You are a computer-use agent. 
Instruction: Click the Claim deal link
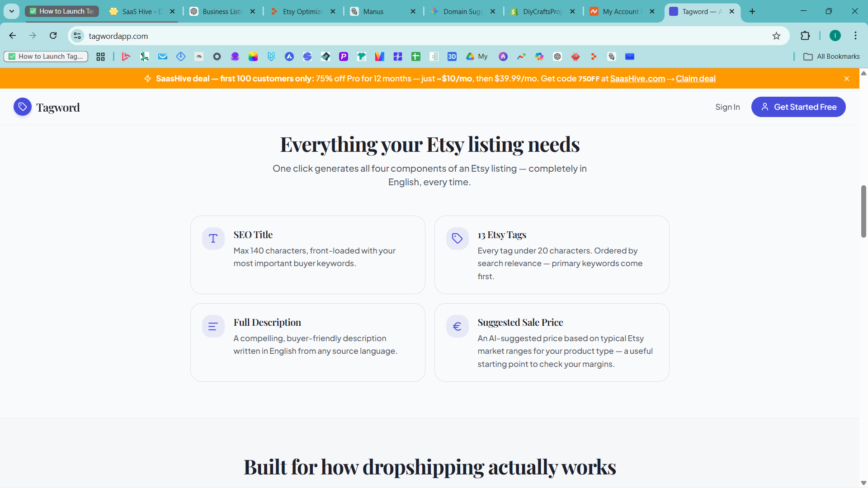(696, 79)
